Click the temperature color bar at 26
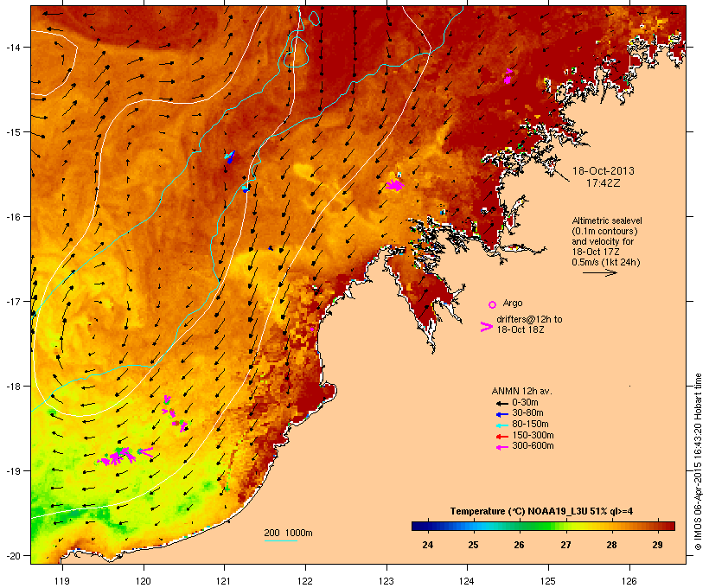The image size is (709, 588). 519,526
